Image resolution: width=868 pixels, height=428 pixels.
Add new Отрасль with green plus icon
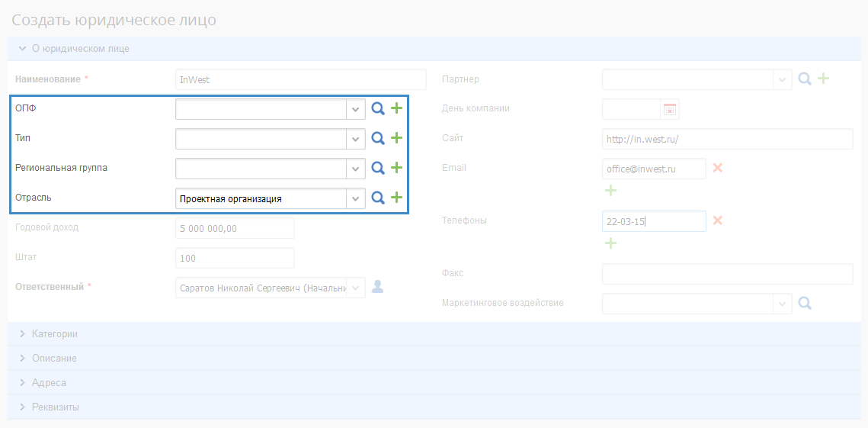[x=396, y=198]
